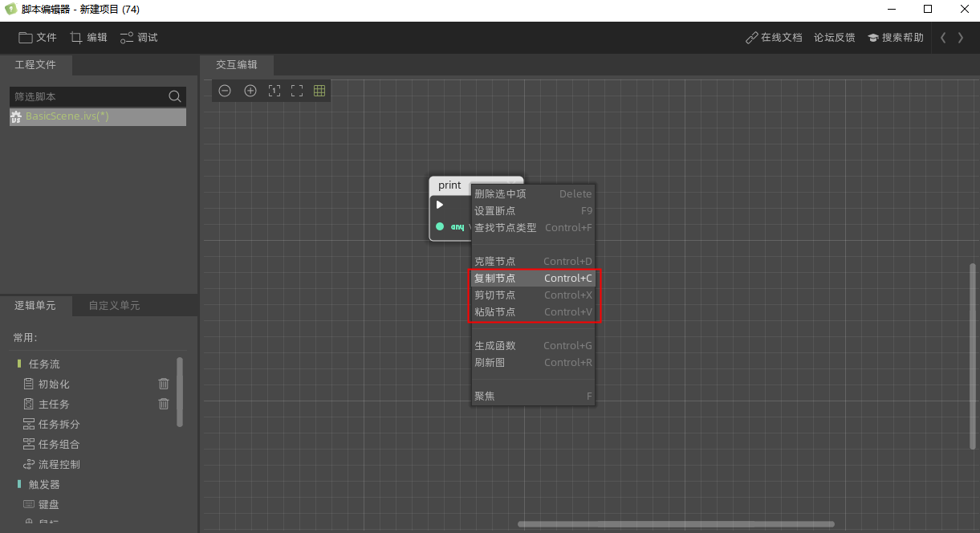This screenshot has width=980, height=533.
Task: Choose 克隆节点 from context menu
Action: 533,261
